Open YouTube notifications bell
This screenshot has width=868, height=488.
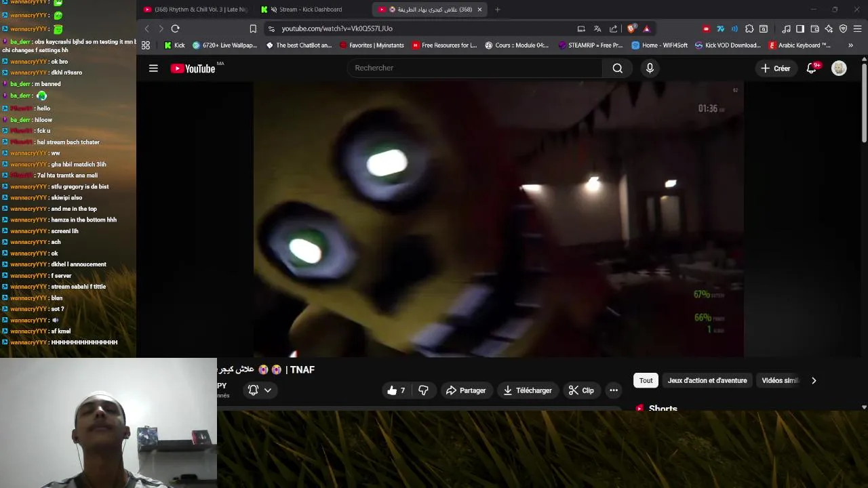click(811, 68)
